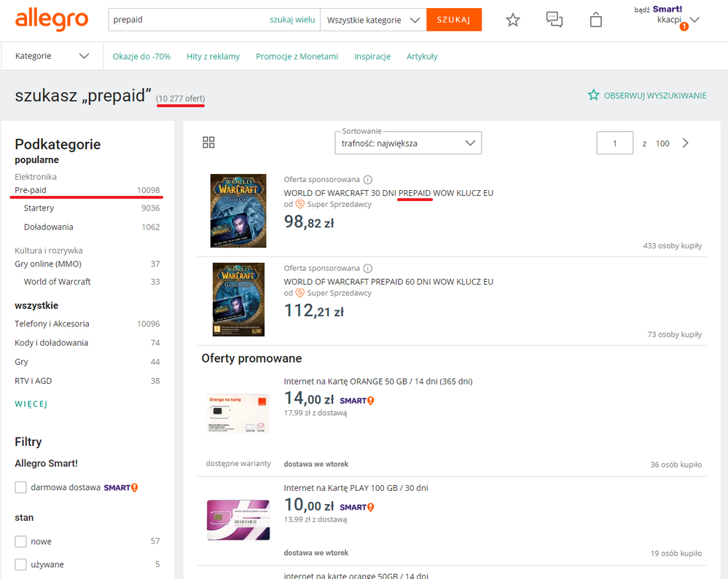Expand the Kategorie menu
The image size is (728, 579).
click(52, 56)
